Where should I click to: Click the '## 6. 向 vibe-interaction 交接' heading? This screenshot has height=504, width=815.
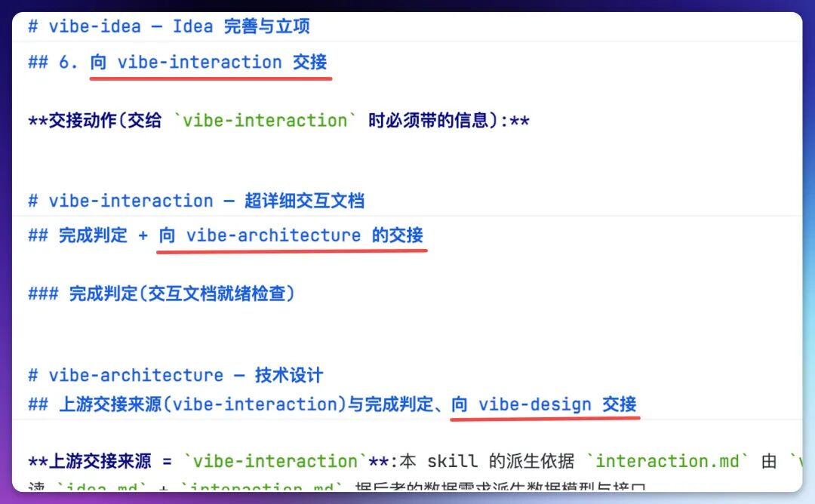pyautogui.click(x=177, y=62)
